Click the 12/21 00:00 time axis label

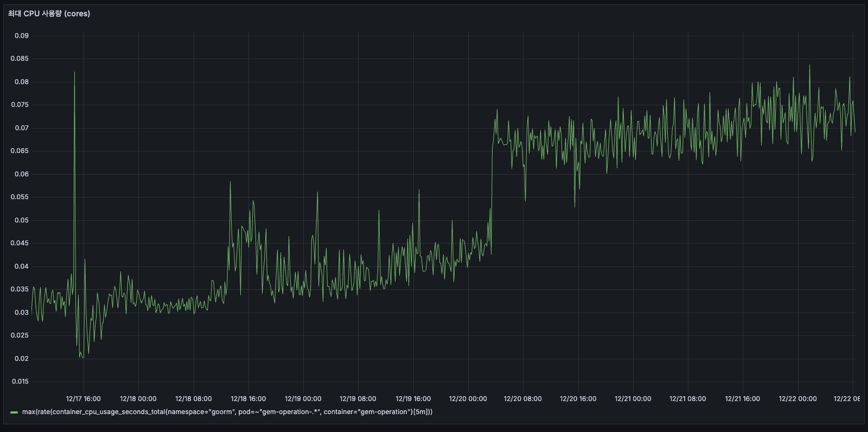(633, 399)
